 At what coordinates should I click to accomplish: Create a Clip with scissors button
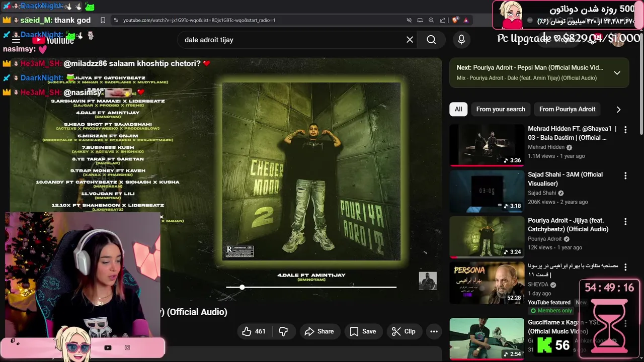[x=404, y=331]
